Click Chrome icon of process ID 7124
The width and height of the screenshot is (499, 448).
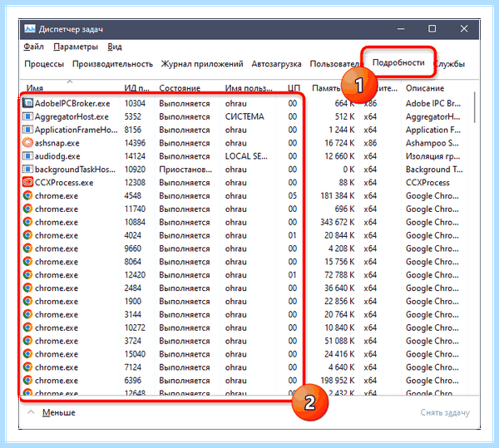point(28,367)
